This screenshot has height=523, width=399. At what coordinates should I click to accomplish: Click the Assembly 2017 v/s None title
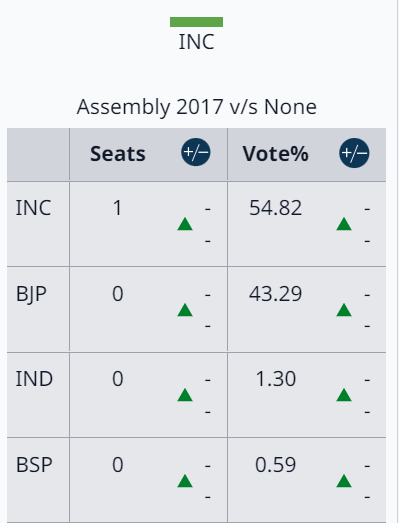coord(196,107)
